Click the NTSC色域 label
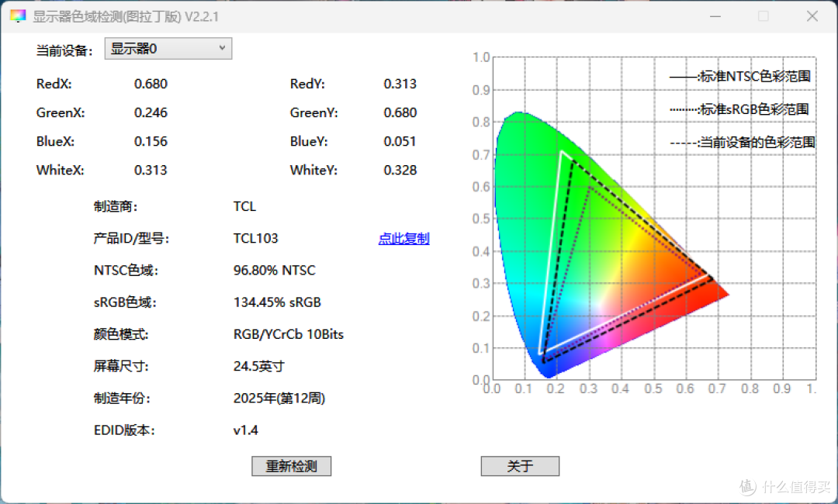 pos(126,270)
